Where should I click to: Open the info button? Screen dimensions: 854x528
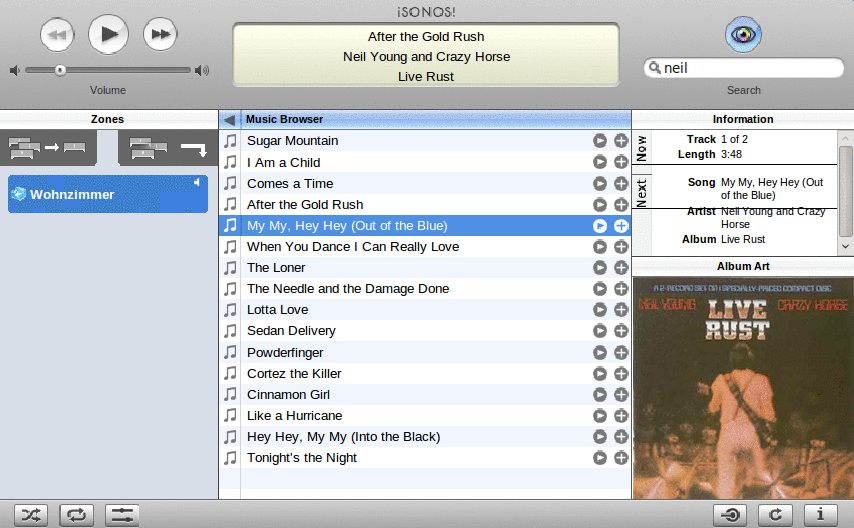(820, 514)
